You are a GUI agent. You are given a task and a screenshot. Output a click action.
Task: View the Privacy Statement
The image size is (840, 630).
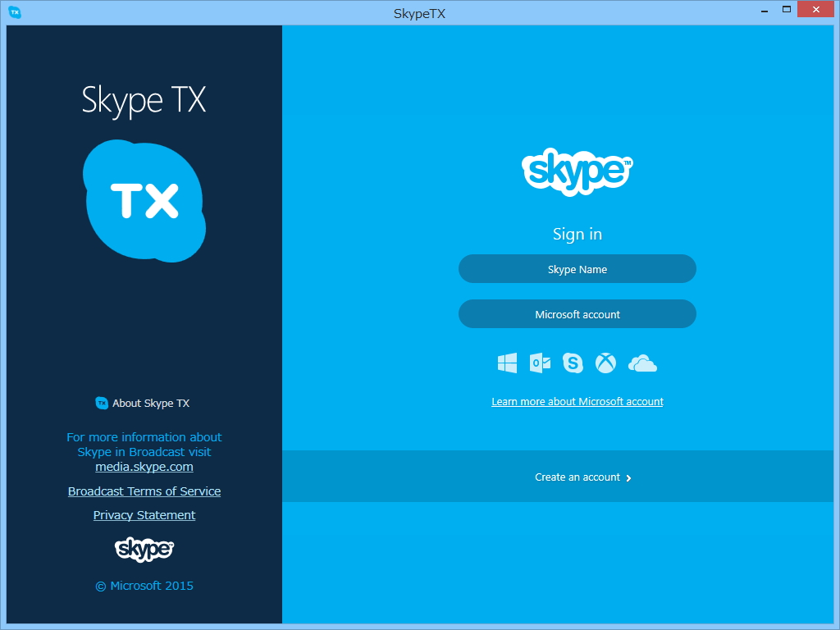[144, 514]
